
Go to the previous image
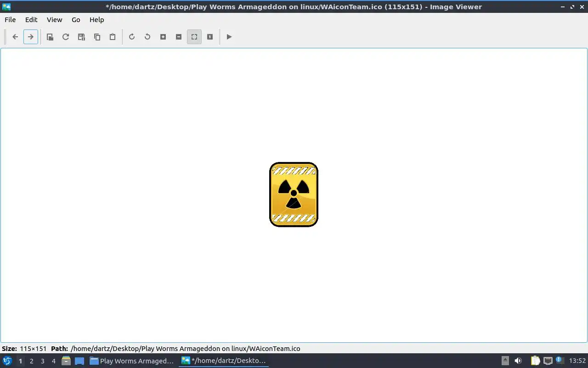(x=15, y=37)
